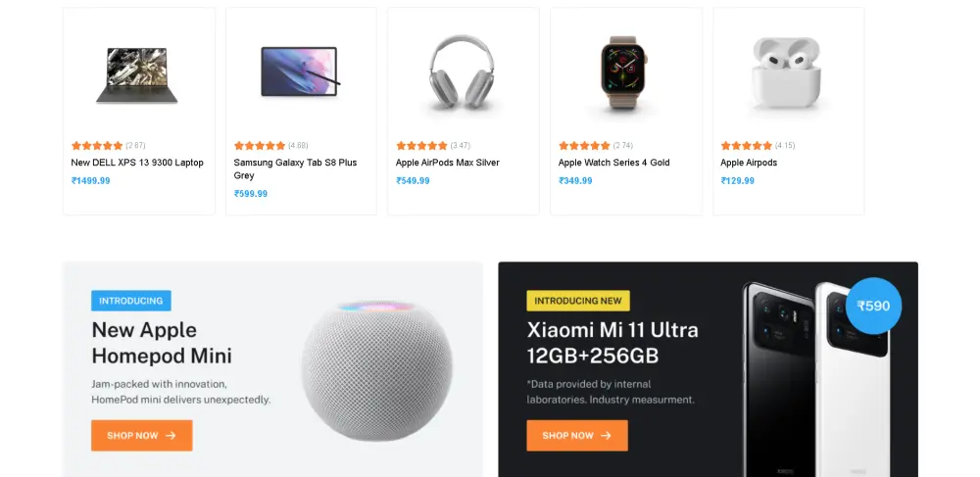The width and height of the screenshot is (980, 477).
Task: Click the Apple Watch star rating
Action: (584, 146)
